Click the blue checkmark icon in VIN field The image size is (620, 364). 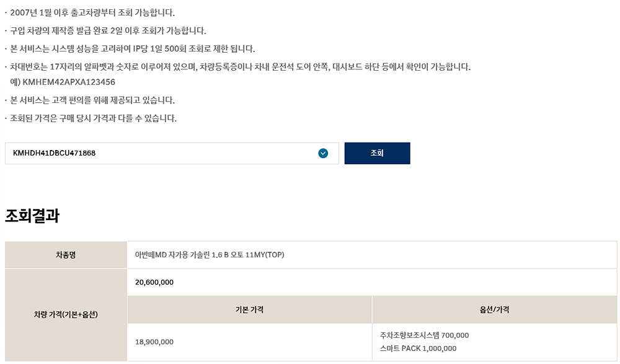coord(323,153)
